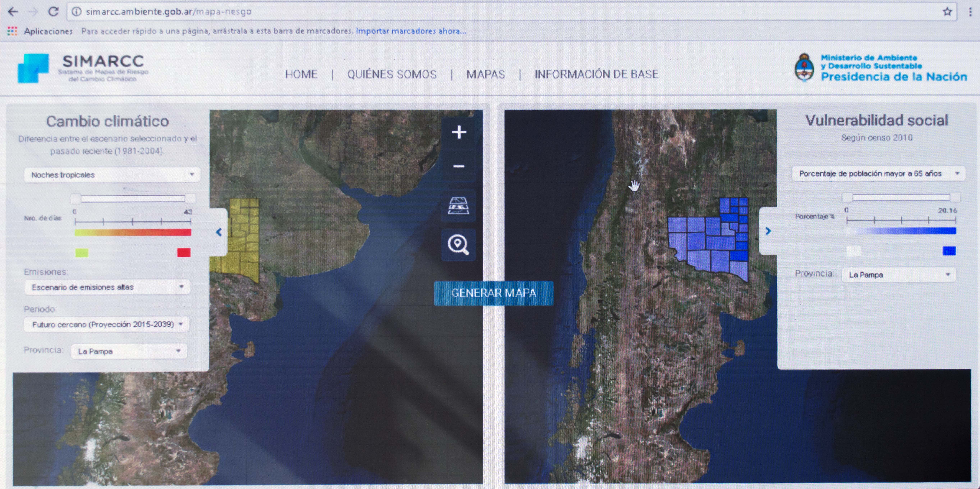Bookmark this page with the star icon
The height and width of the screenshot is (489, 980).
click(947, 12)
